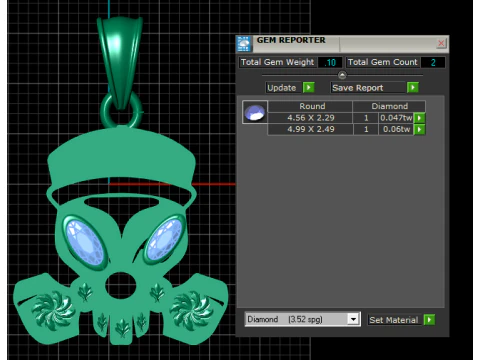Click green arrow next to Update
Viewport: 480px width, 360px height.
(x=309, y=87)
